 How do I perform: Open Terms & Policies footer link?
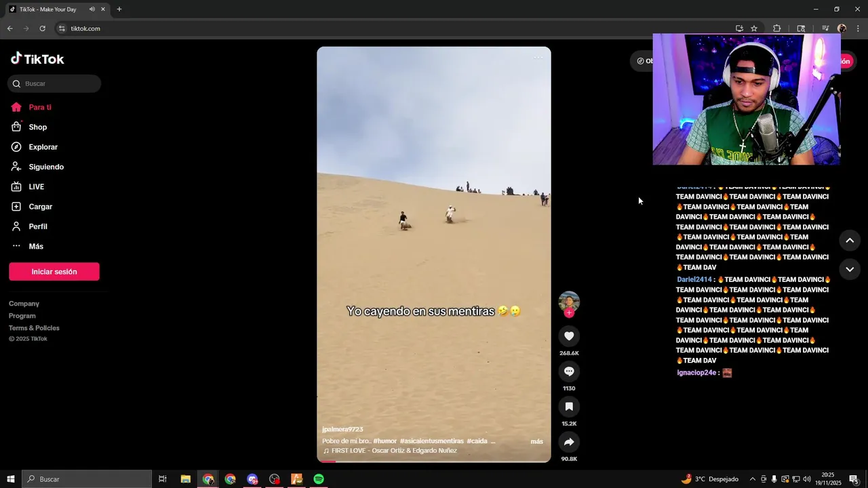34,328
